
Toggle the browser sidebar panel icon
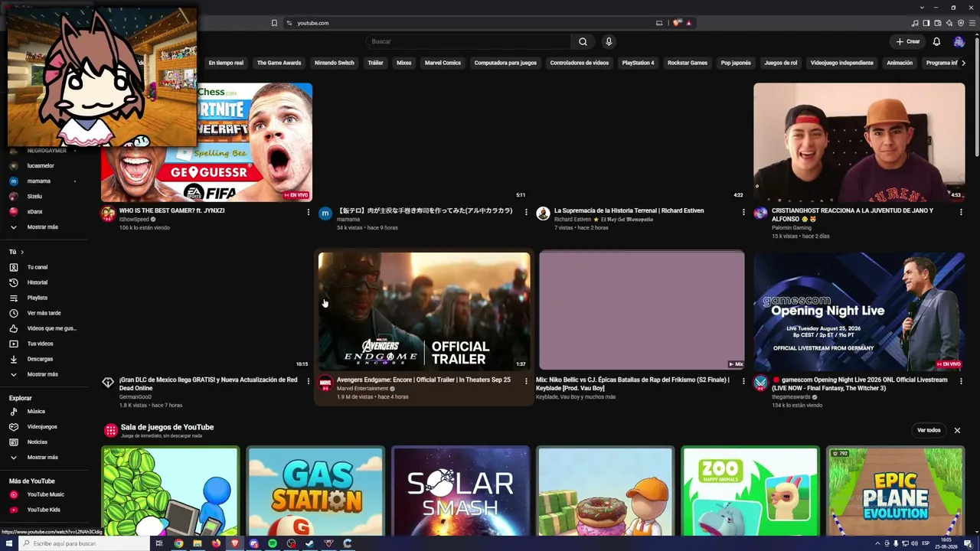click(x=926, y=23)
